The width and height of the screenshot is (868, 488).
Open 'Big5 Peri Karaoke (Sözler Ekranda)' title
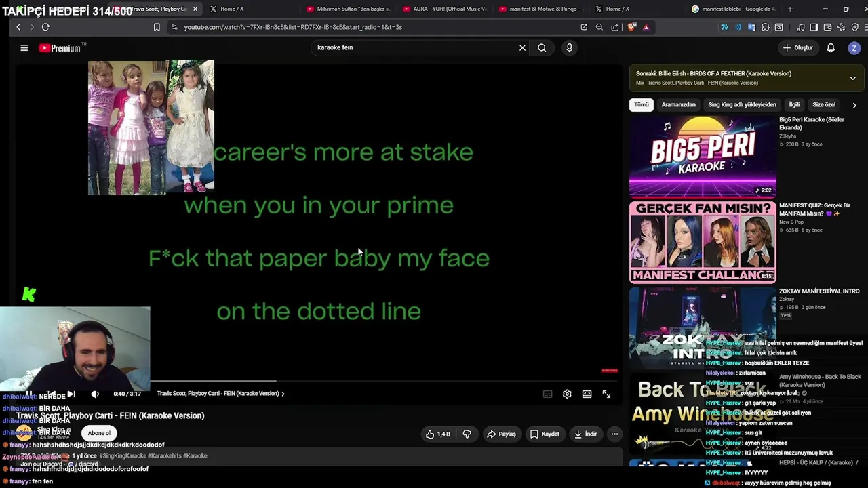click(x=812, y=123)
